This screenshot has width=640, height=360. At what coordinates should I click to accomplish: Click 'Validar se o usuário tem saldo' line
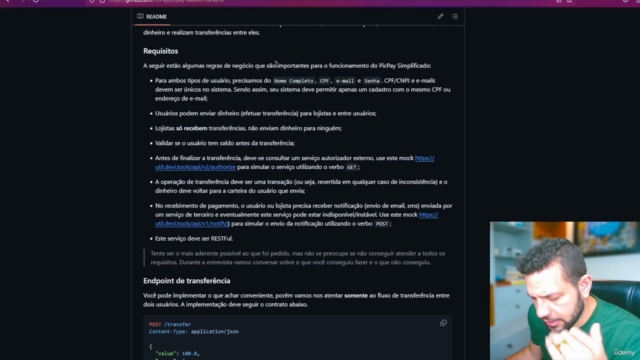[x=224, y=143]
